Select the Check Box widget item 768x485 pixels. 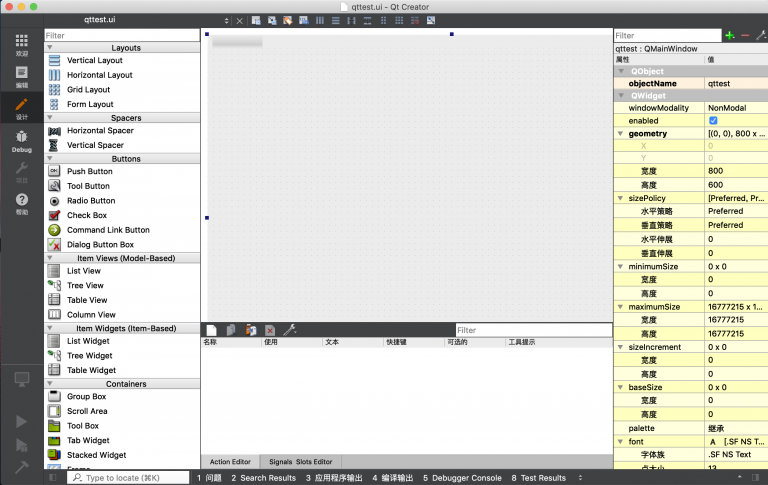pyautogui.click(x=86, y=215)
